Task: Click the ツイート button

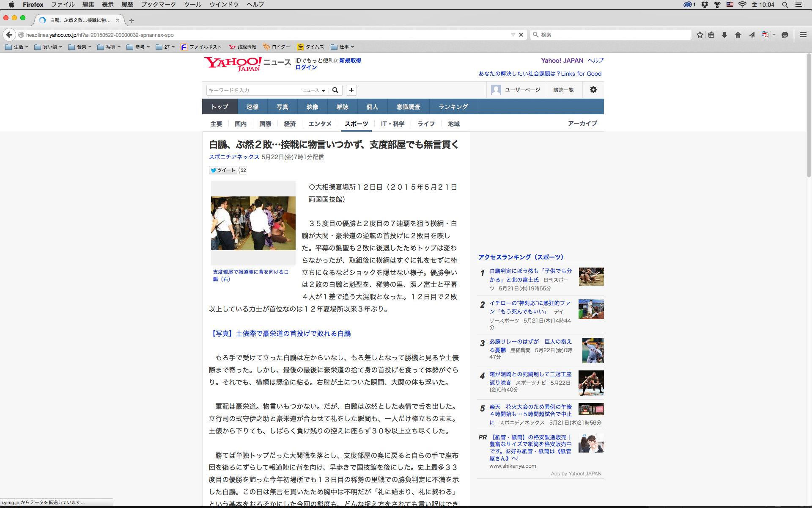Action: point(223,170)
